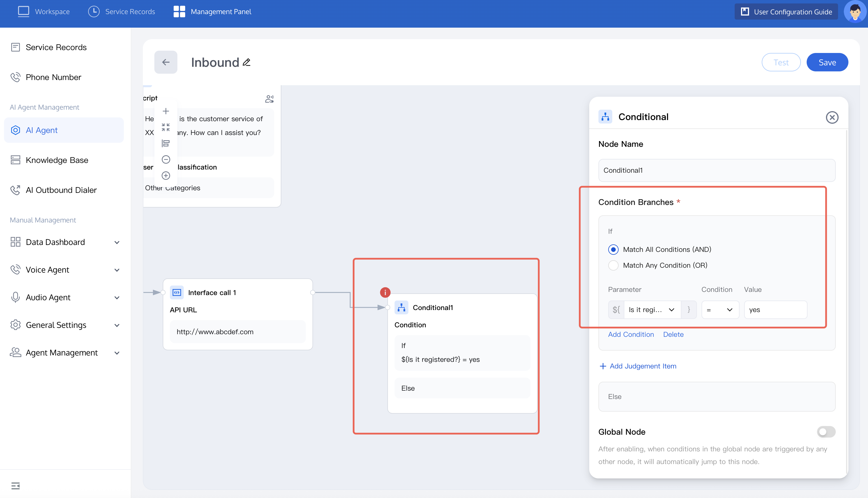Viewport: 868px width, 498px height.
Task: Click the auto-align layout icon
Action: click(x=166, y=143)
